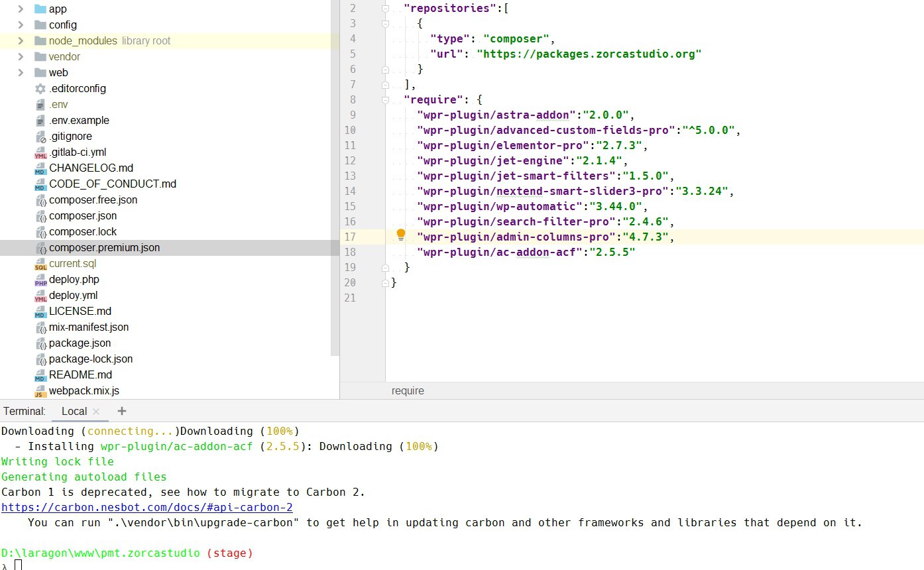This screenshot has width=924, height=570.
Task: Fold the object block on line 3
Action: click(x=385, y=24)
